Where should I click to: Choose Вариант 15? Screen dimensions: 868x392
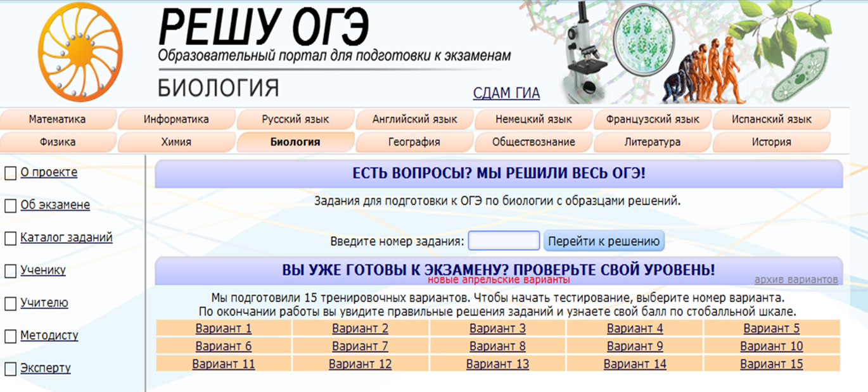[772, 364]
